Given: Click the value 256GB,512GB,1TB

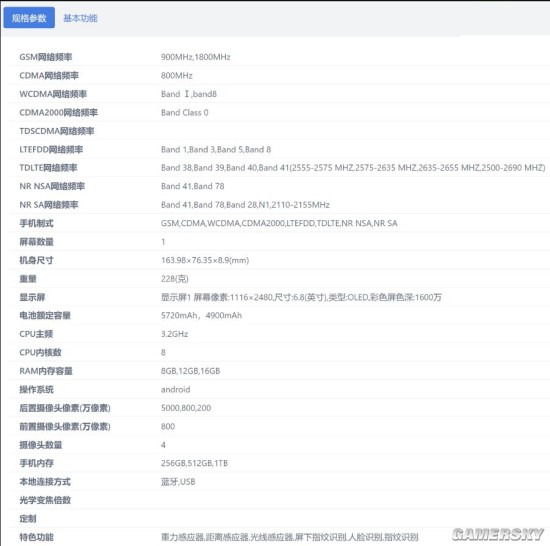Looking at the screenshot, I should tap(194, 463).
